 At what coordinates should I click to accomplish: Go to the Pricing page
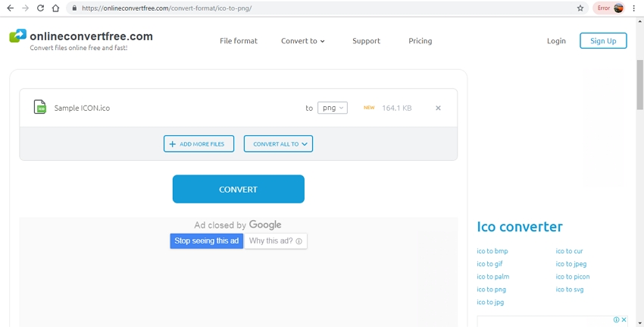(420, 41)
